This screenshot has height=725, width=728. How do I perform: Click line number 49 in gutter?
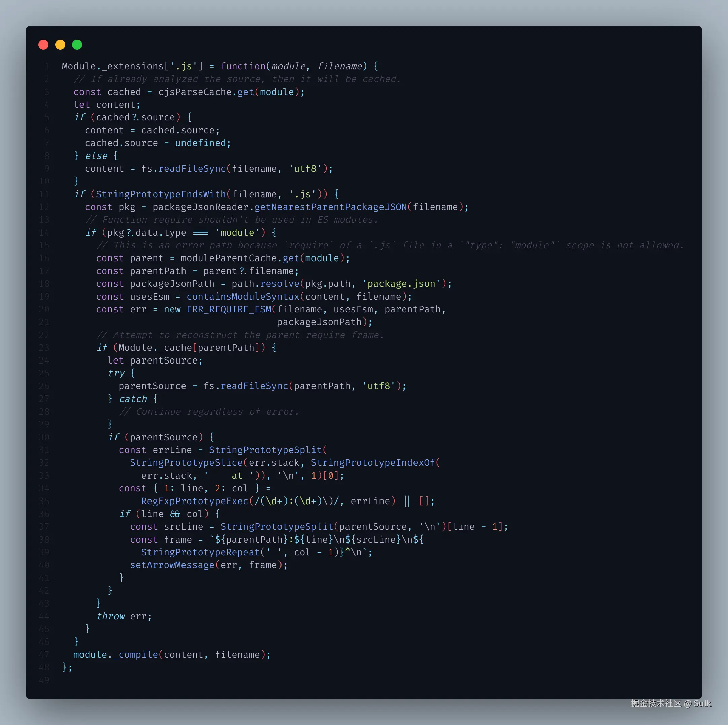[x=44, y=680]
